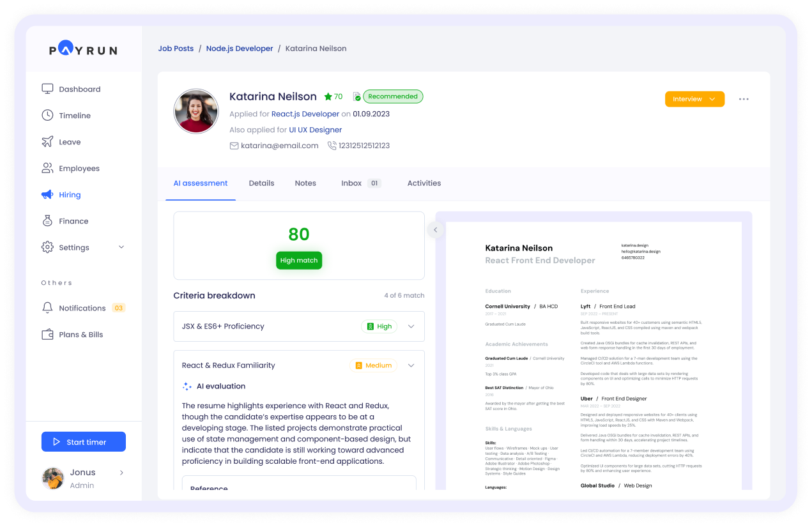The width and height of the screenshot is (812, 527).
Task: Click the Employees people icon
Action: (47, 168)
